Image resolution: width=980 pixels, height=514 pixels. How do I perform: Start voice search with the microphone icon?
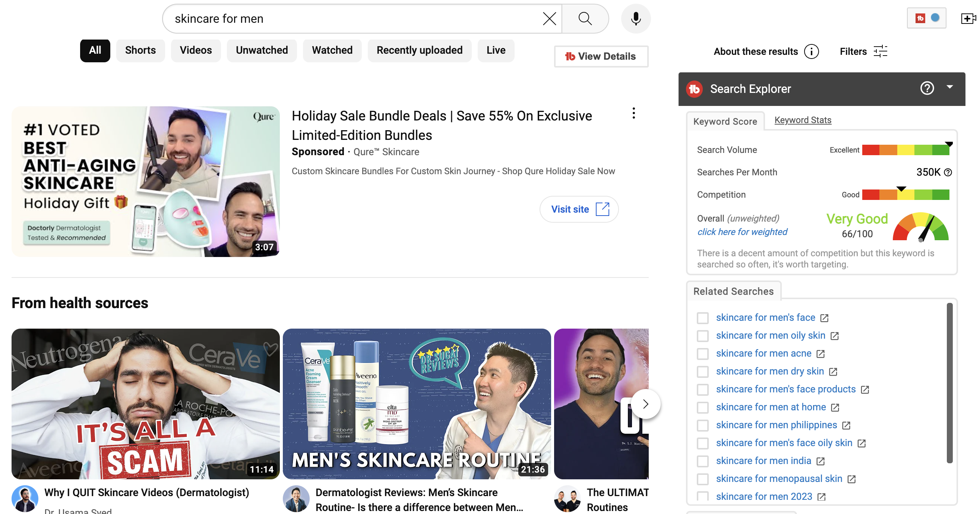pyautogui.click(x=635, y=18)
